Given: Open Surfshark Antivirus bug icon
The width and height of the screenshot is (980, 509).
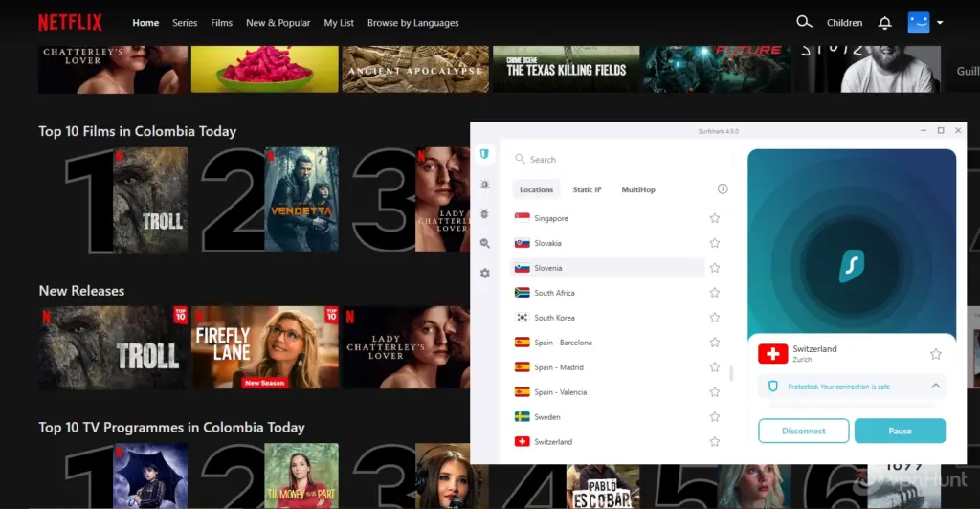Looking at the screenshot, I should (x=485, y=214).
